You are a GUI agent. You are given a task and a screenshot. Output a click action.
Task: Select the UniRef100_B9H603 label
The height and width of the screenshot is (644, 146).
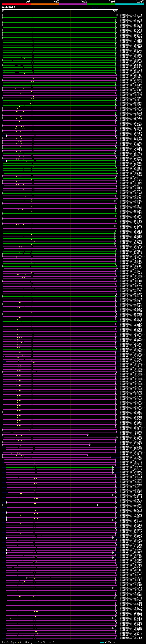pos(131,58)
